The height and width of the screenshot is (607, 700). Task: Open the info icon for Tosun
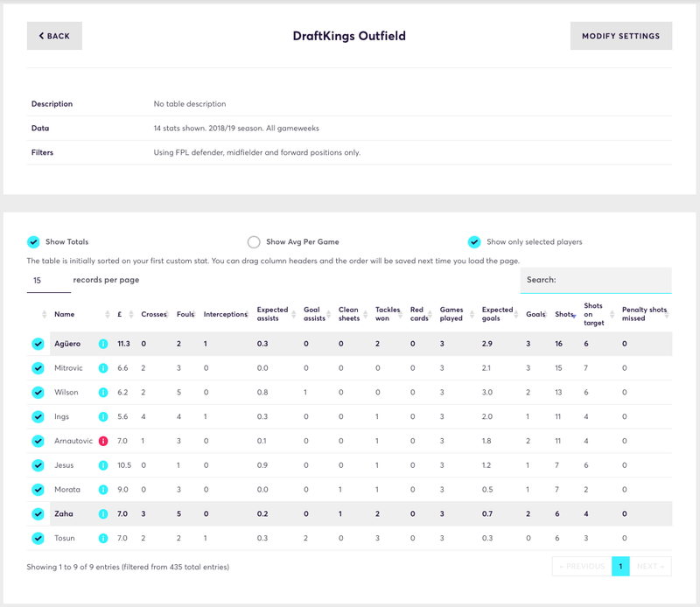103,538
